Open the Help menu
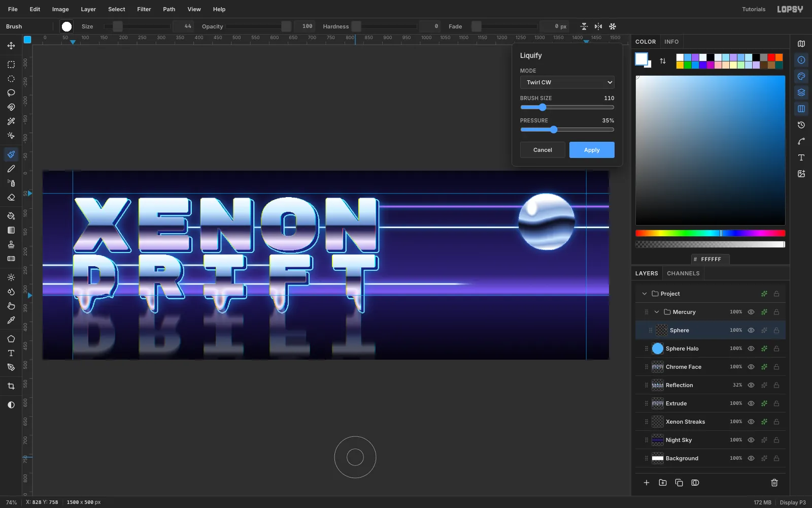The height and width of the screenshot is (508, 812). pyautogui.click(x=219, y=9)
